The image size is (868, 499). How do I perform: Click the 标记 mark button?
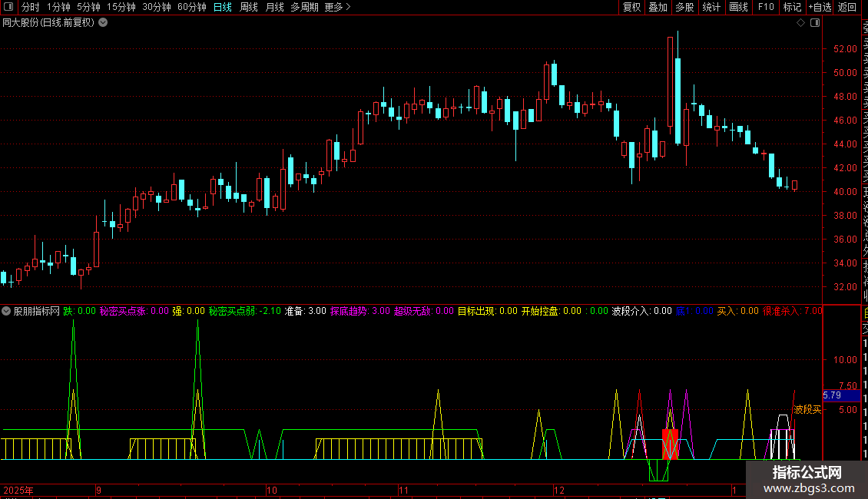(x=792, y=7)
